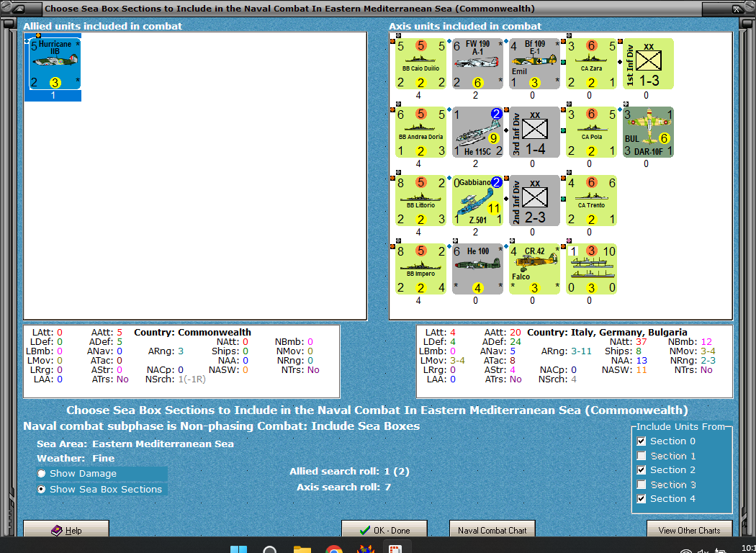Open the window system menu icon

(19, 8)
